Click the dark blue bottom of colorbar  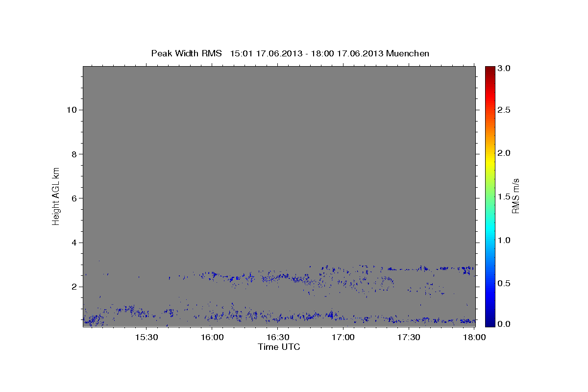(x=490, y=323)
